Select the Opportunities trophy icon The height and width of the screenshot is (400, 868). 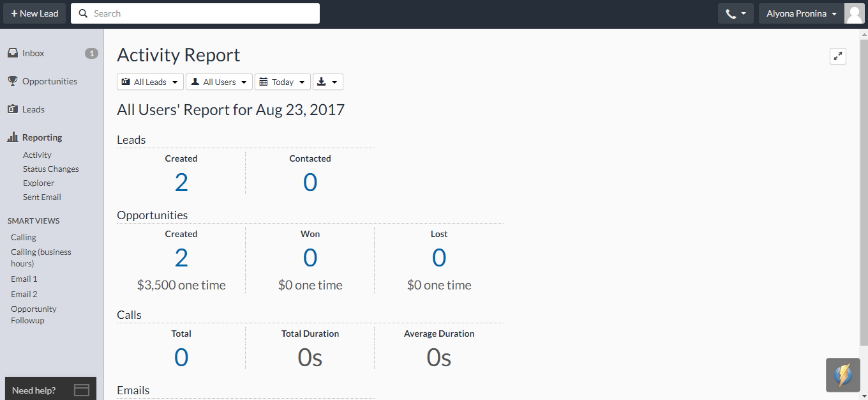pos(13,81)
